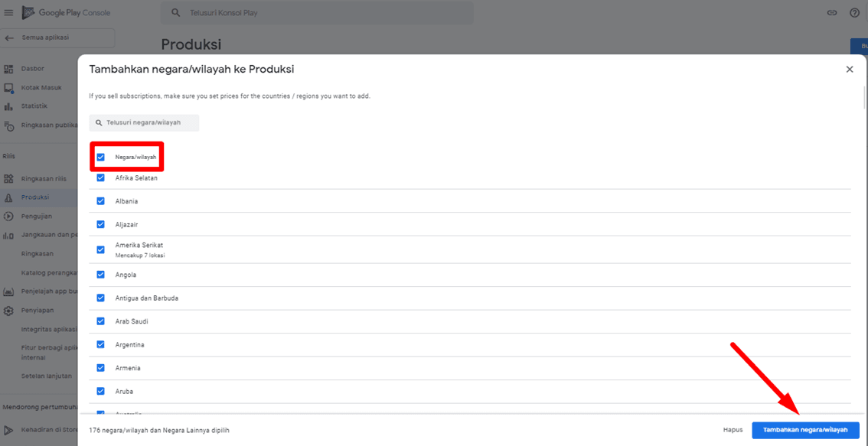Close the add countries dialog
Screen dimensions: 868x446
pos(849,70)
